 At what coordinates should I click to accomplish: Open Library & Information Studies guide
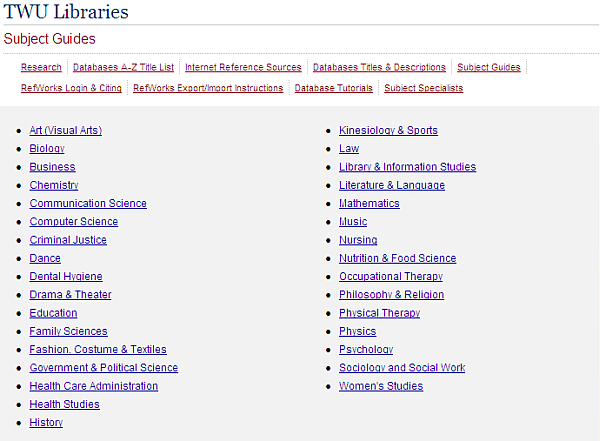407,167
